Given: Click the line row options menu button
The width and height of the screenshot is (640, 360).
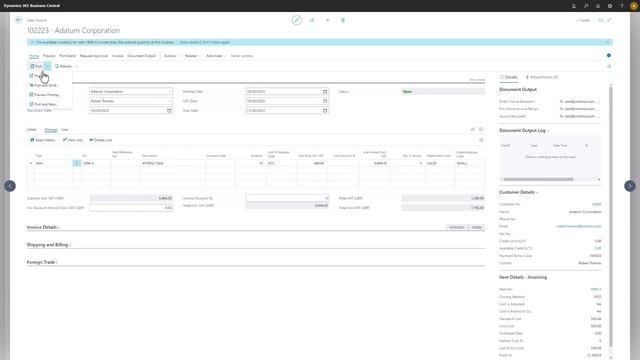Looking at the screenshot, I should [x=76, y=163].
